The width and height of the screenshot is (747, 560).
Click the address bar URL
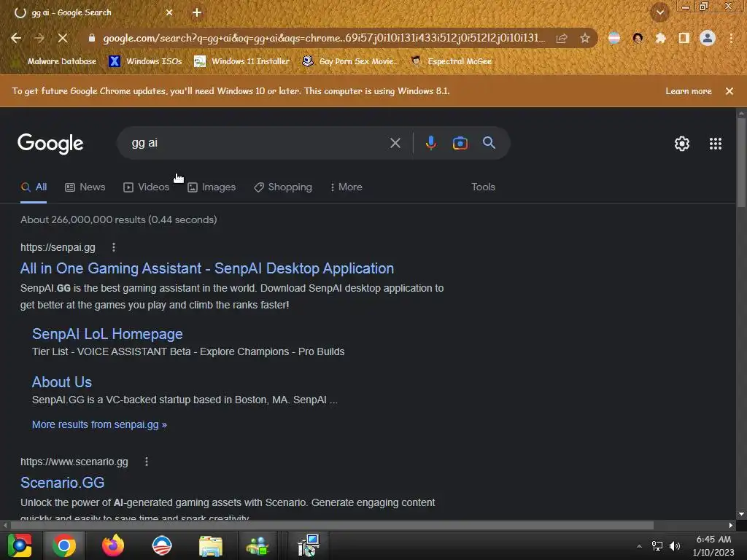324,38
